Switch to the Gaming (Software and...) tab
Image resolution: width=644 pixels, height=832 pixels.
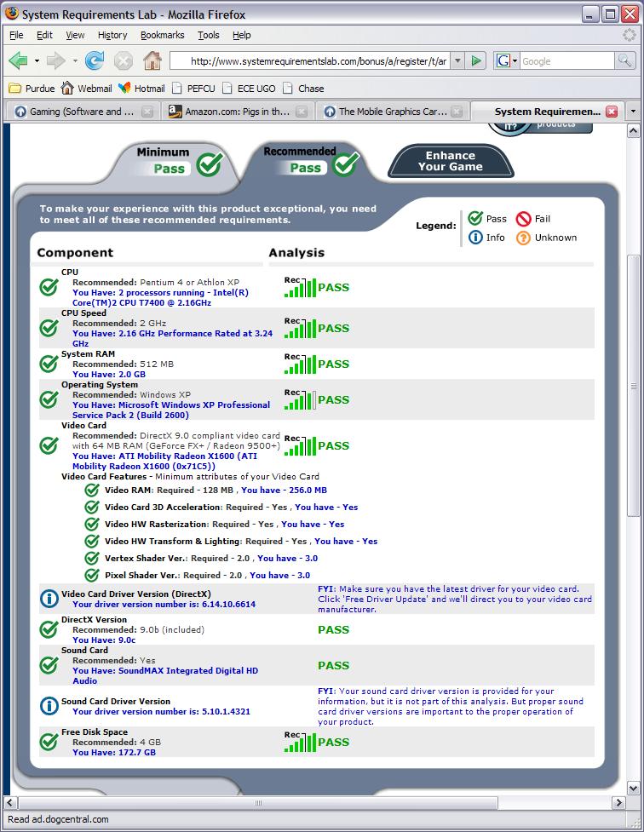(x=83, y=112)
